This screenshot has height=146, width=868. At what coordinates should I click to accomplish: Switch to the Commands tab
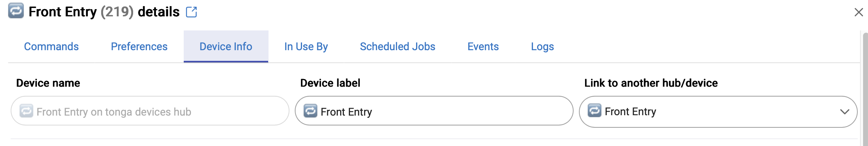click(x=51, y=46)
